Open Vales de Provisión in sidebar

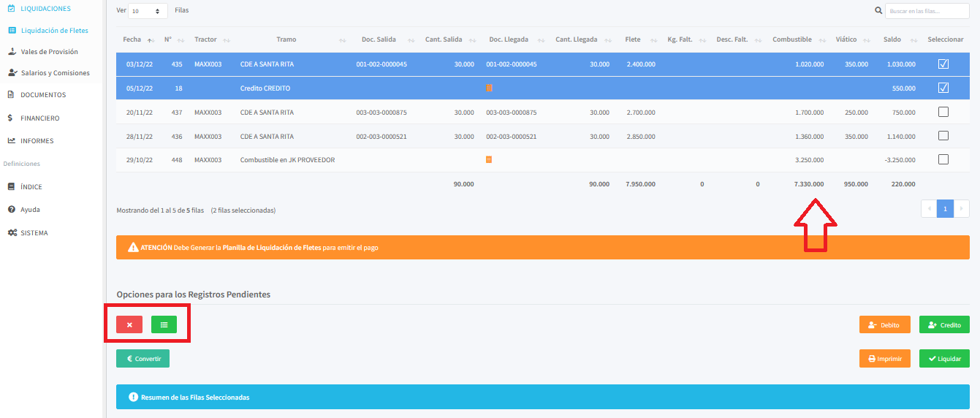click(49, 52)
